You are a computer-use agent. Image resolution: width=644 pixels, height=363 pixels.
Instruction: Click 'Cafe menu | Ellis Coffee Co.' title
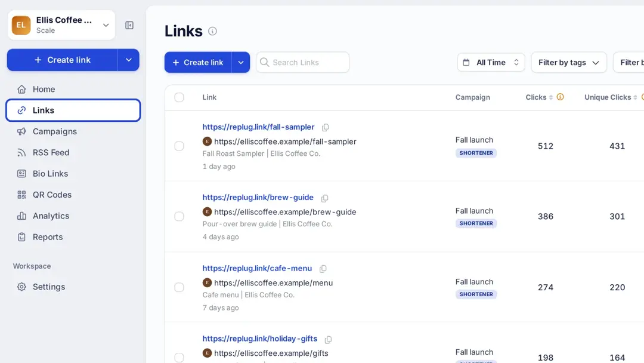(249, 295)
